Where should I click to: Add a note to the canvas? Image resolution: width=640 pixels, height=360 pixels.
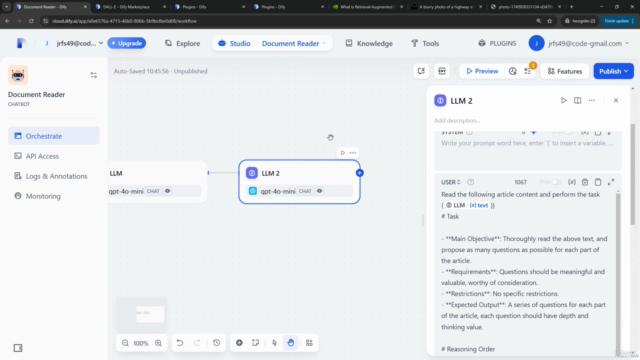256,343
